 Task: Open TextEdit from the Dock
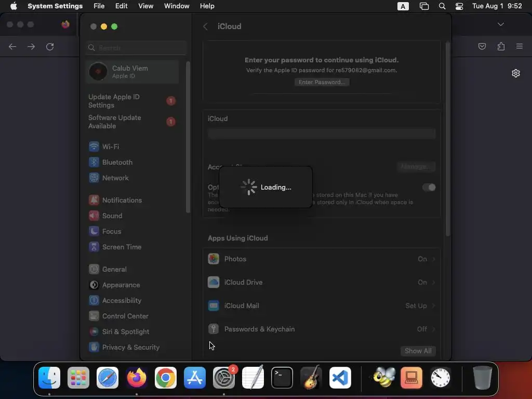[x=253, y=378]
